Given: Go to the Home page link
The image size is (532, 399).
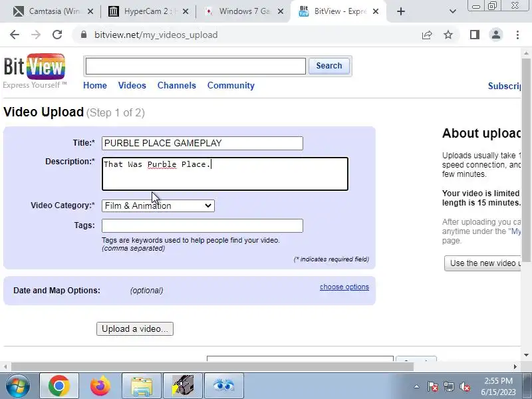Looking at the screenshot, I should 95,86.
